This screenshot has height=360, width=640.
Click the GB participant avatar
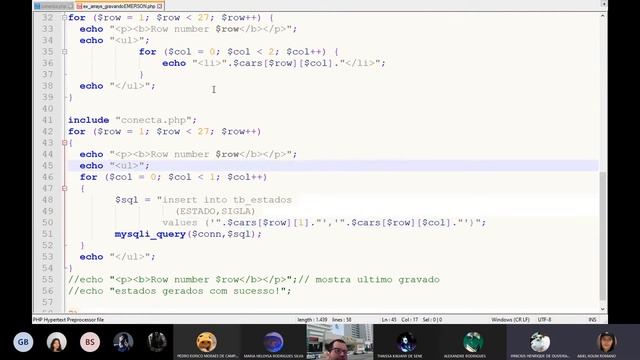[x=23, y=342]
